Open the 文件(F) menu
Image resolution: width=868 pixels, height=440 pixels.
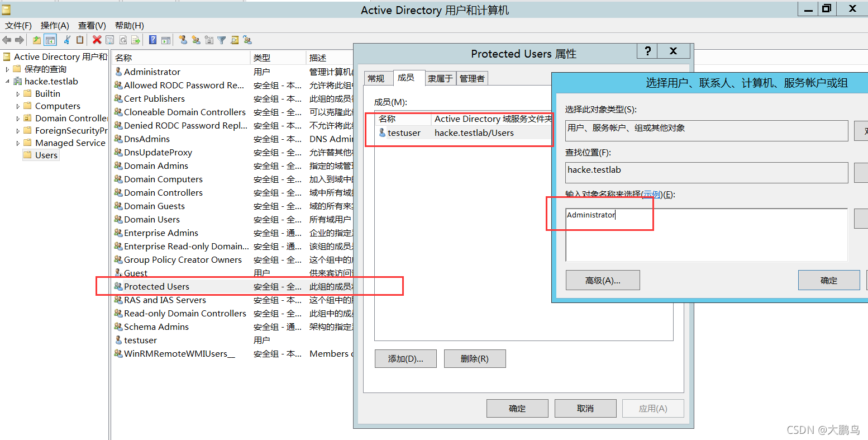pos(18,25)
